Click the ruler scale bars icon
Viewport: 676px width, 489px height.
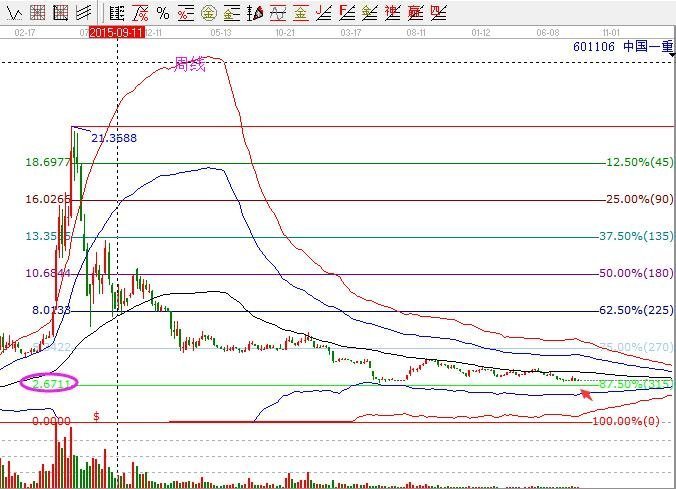(117, 13)
